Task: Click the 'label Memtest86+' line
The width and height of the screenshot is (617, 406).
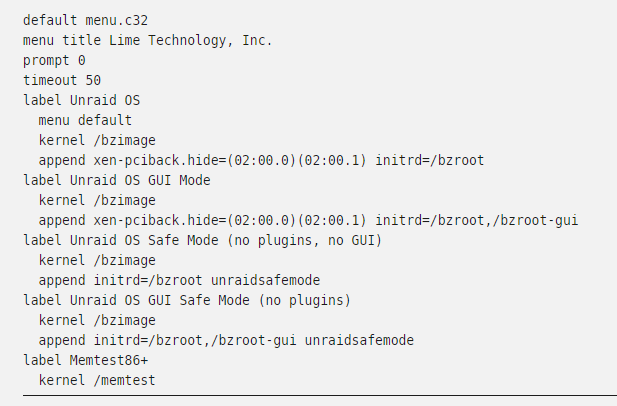Action: (85, 361)
